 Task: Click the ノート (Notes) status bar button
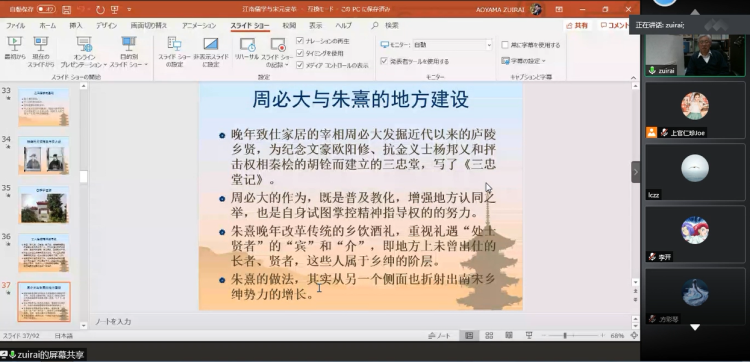440,336
